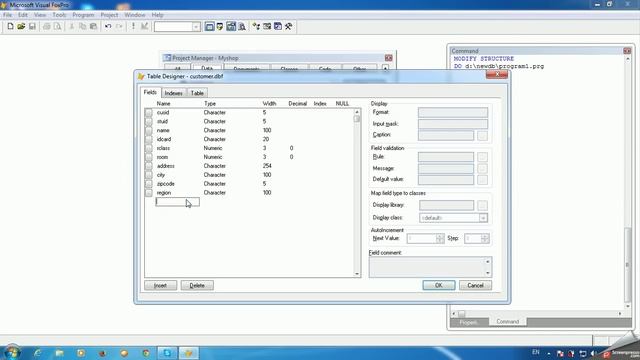Confirm changes with the OK button
The width and height of the screenshot is (640, 360).
pos(439,285)
